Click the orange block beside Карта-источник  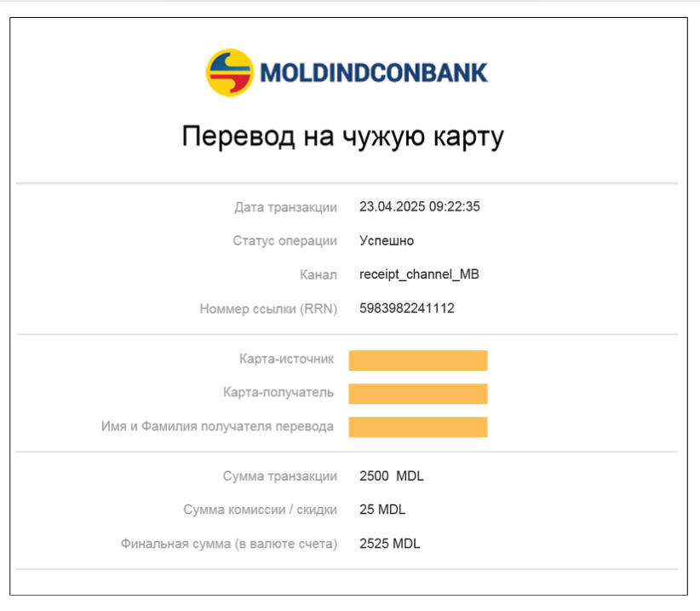(x=418, y=360)
